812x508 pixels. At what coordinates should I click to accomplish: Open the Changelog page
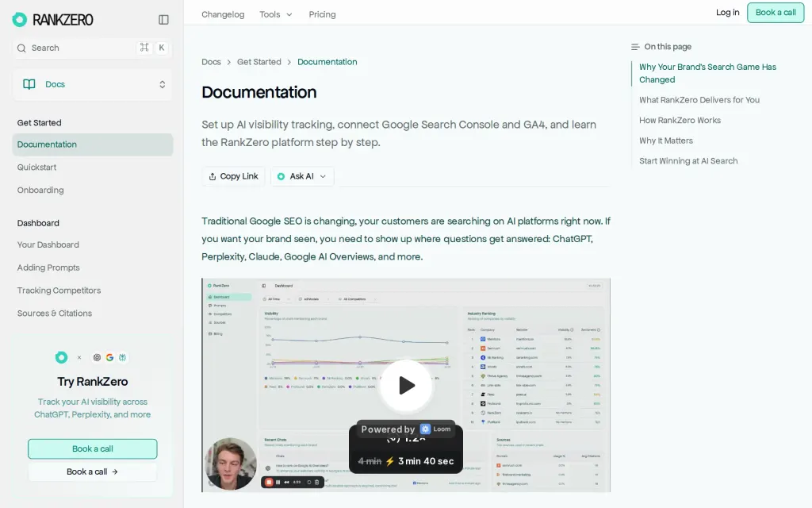[x=223, y=14]
